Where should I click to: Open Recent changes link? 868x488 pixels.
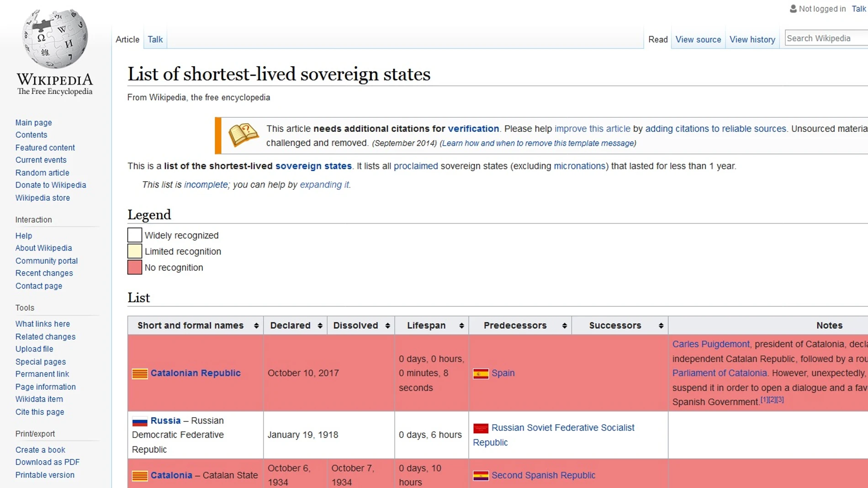[x=44, y=273]
